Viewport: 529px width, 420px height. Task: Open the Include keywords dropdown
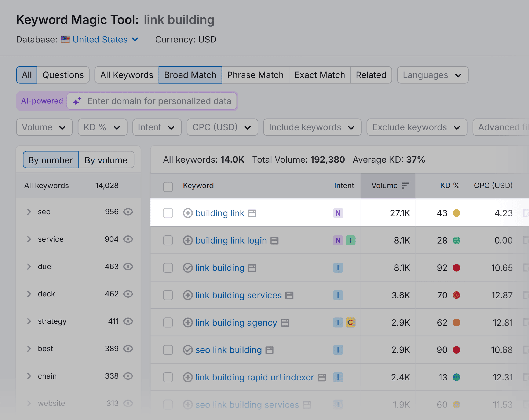coord(312,127)
